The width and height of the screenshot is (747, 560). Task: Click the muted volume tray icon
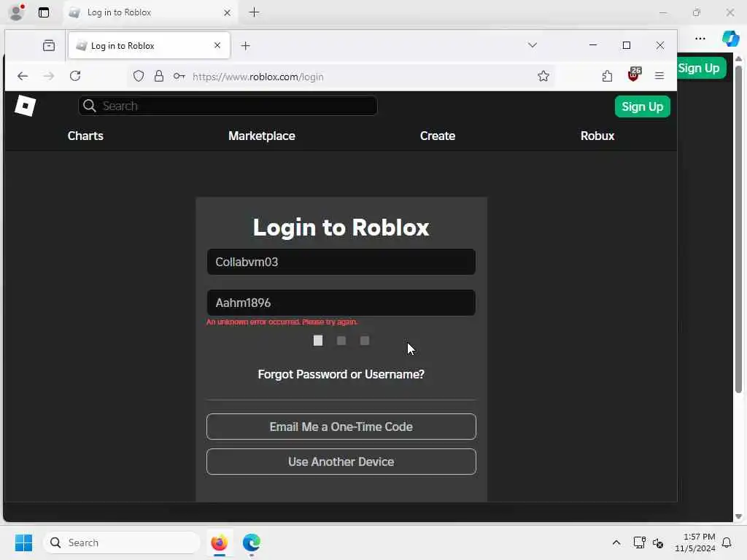(658, 542)
